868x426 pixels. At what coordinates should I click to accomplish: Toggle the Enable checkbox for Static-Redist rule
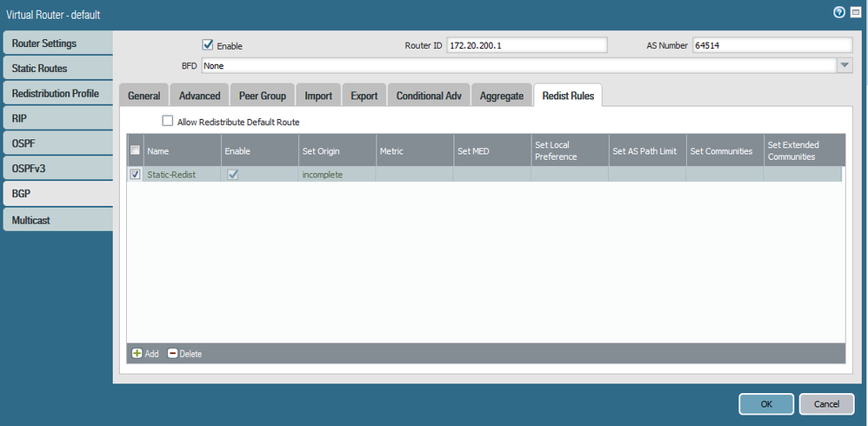click(233, 174)
